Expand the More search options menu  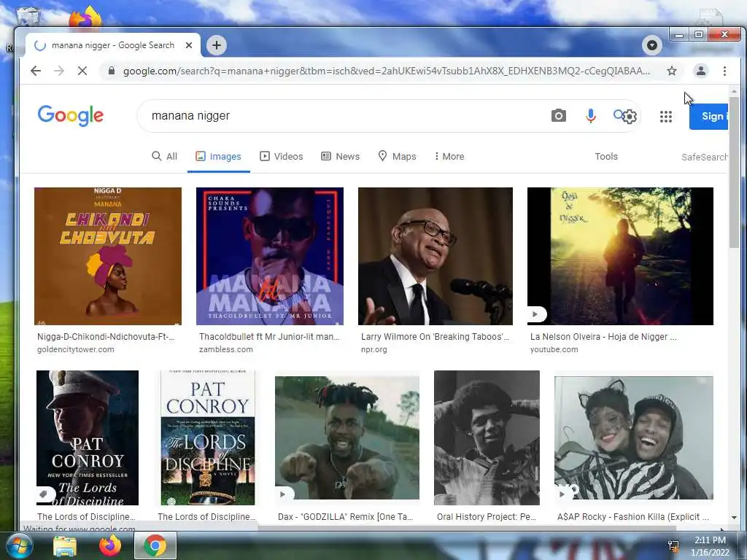[449, 156]
